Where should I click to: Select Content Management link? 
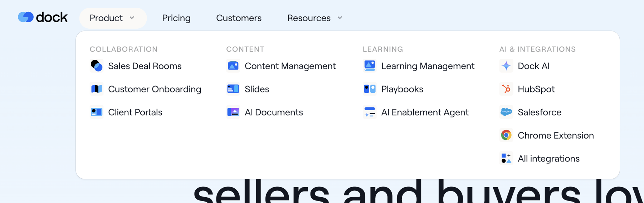(x=290, y=66)
